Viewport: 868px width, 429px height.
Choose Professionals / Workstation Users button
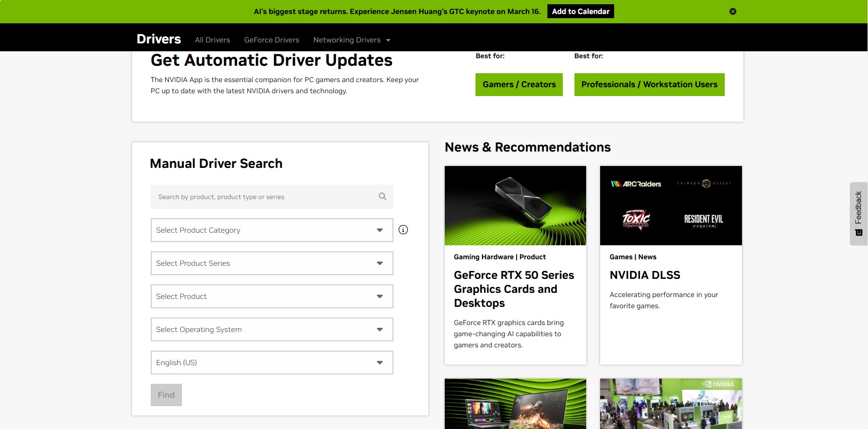pos(649,84)
